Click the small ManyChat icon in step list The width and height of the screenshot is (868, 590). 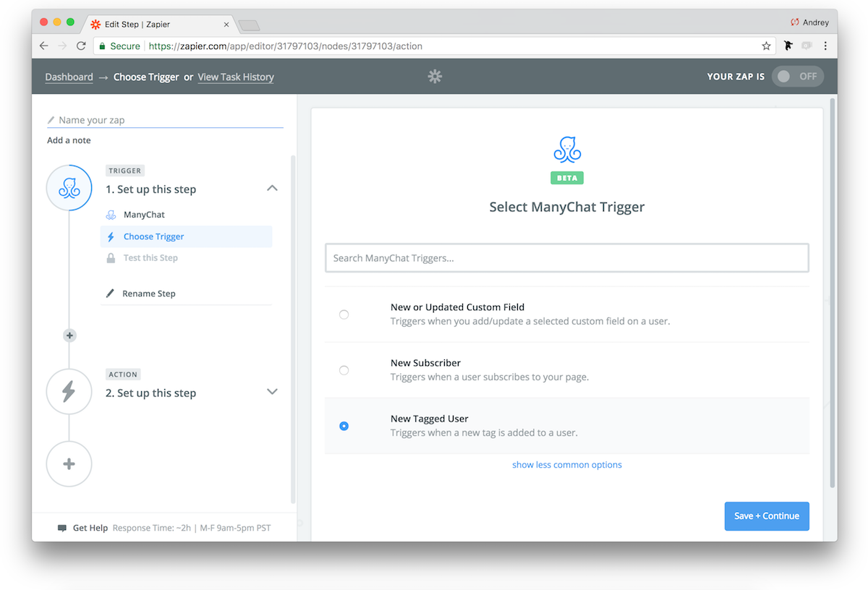111,215
